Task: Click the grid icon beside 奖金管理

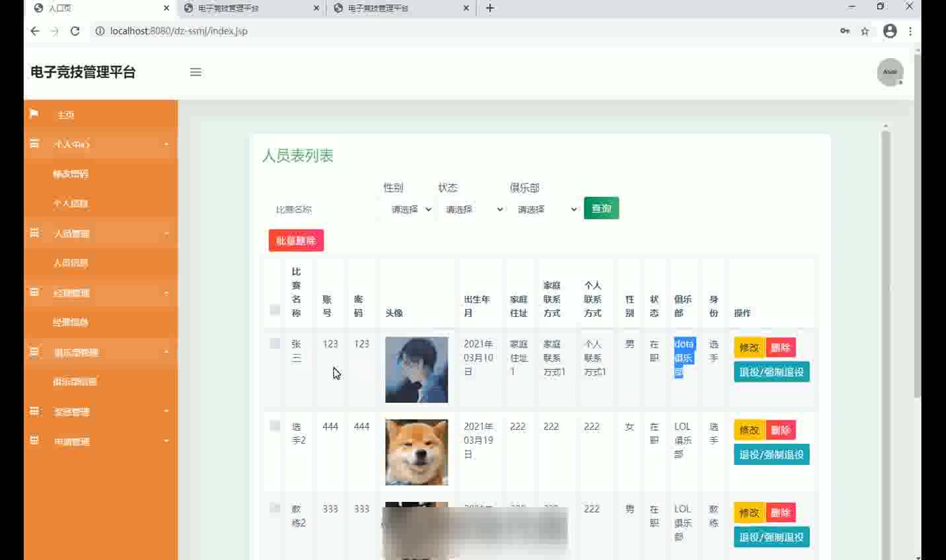Action: pyautogui.click(x=34, y=411)
